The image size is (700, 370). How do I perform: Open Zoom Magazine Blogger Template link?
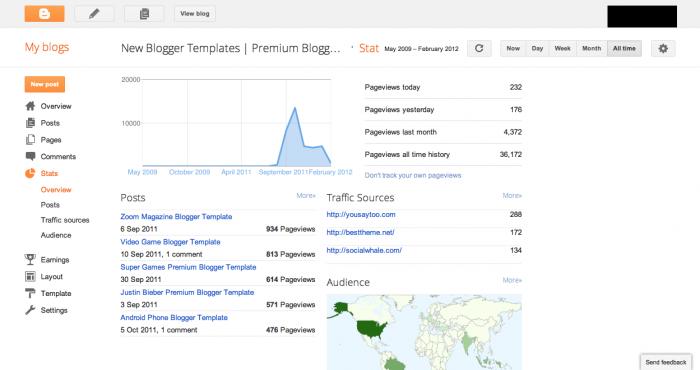(176, 216)
